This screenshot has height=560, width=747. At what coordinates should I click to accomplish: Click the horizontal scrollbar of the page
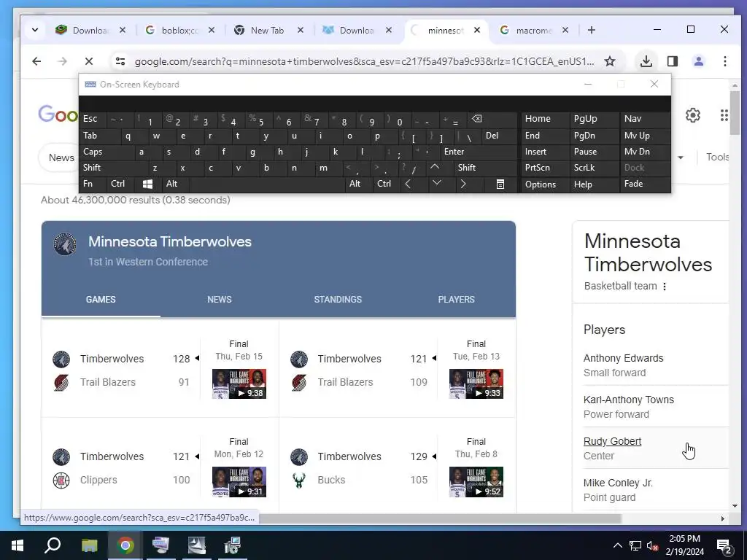tap(439, 518)
